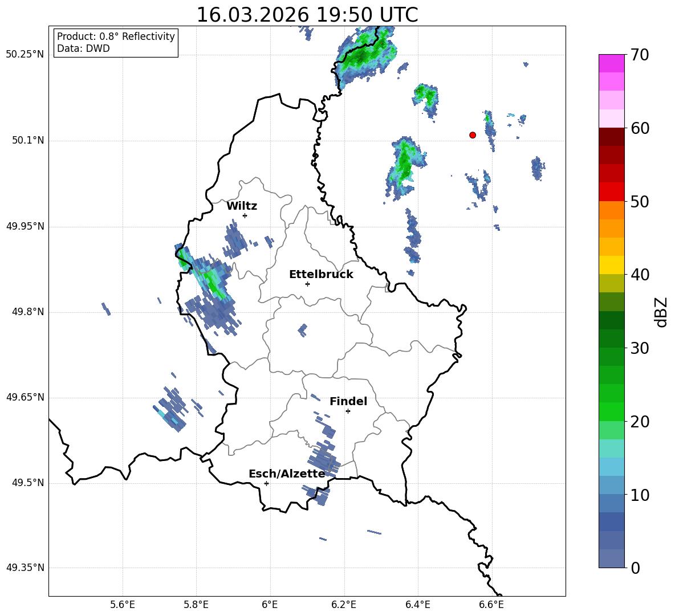Click the 10 tick label on colorbar
The width and height of the screenshot is (675, 616).
coord(640,495)
